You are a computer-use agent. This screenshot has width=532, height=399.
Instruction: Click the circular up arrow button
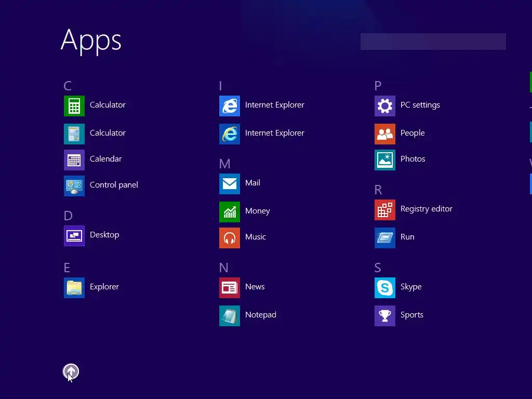click(71, 371)
